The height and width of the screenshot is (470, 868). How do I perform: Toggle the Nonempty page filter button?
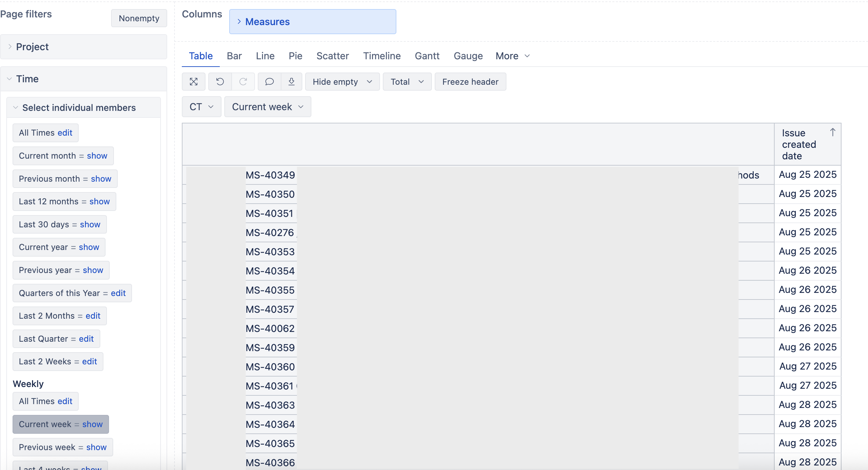[139, 18]
